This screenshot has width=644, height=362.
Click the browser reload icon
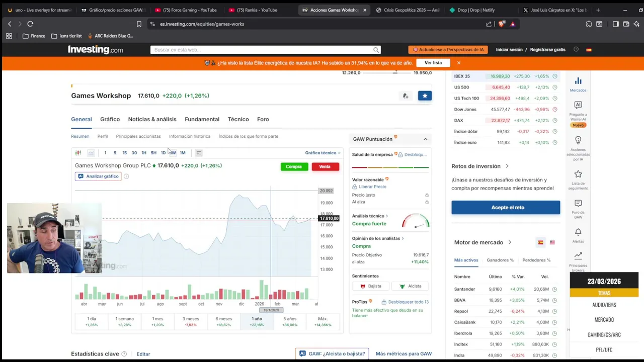[x=30, y=24]
